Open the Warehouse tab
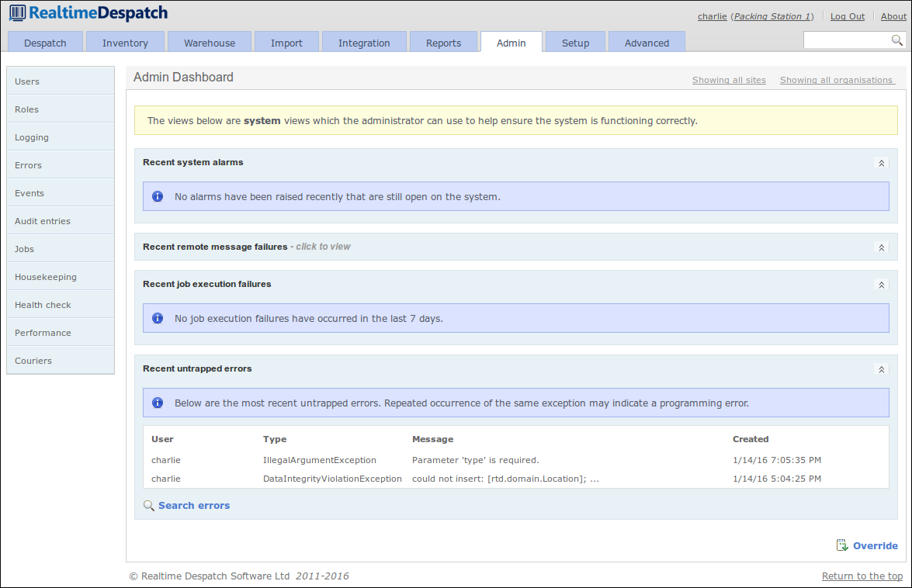Screen dimensions: 912x588 [x=210, y=43]
